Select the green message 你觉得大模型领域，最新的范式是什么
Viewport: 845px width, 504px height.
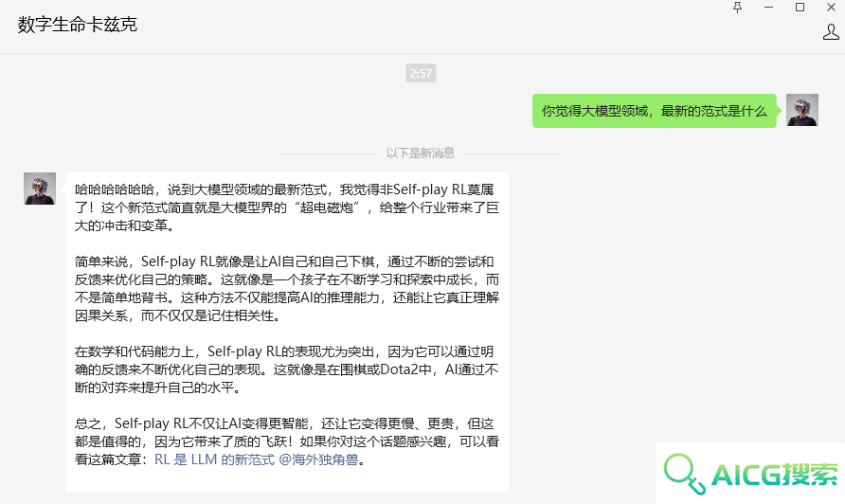pos(655,111)
